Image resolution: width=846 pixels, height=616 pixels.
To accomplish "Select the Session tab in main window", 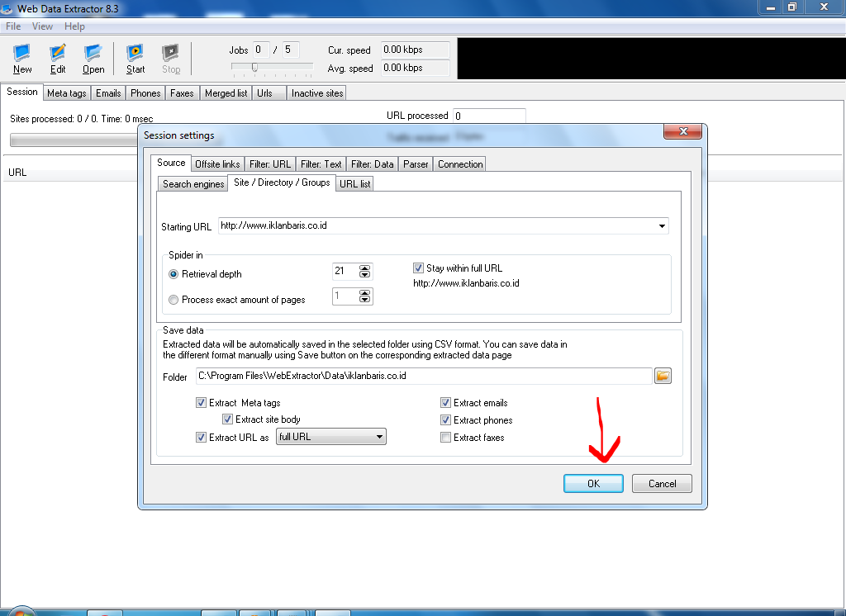I will pyautogui.click(x=22, y=92).
